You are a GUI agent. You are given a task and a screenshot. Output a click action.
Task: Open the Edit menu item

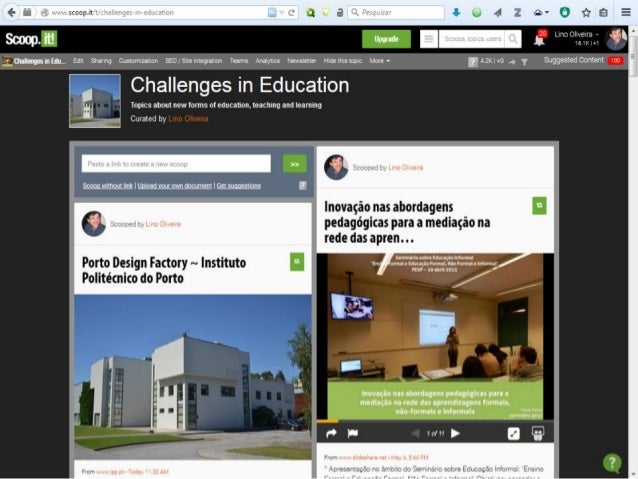pos(78,61)
